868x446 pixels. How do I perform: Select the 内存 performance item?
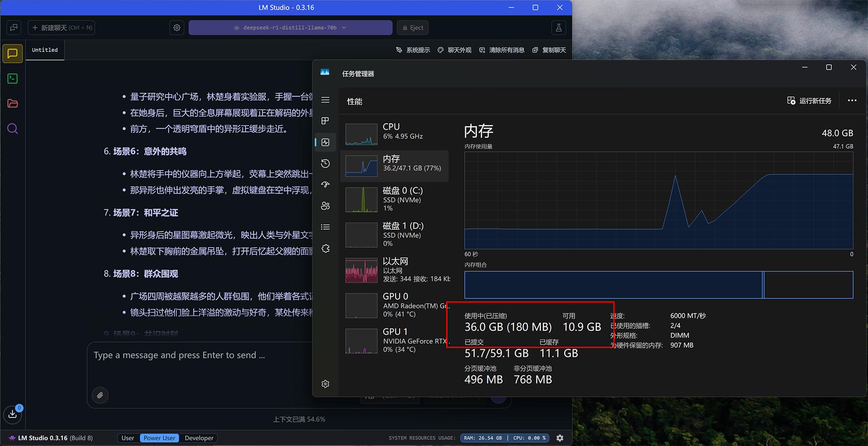click(395, 166)
